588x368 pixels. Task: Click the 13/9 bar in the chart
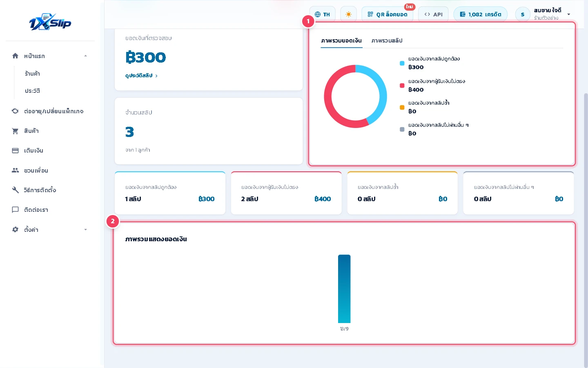point(344,289)
